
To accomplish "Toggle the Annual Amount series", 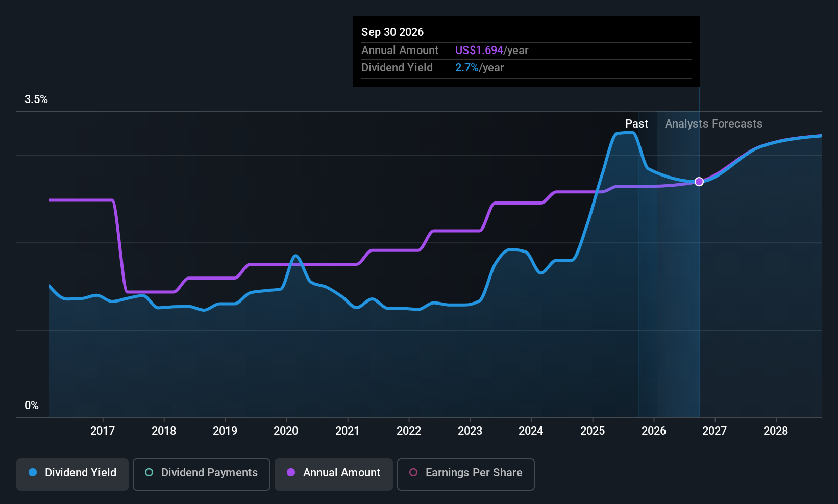I will (334, 474).
